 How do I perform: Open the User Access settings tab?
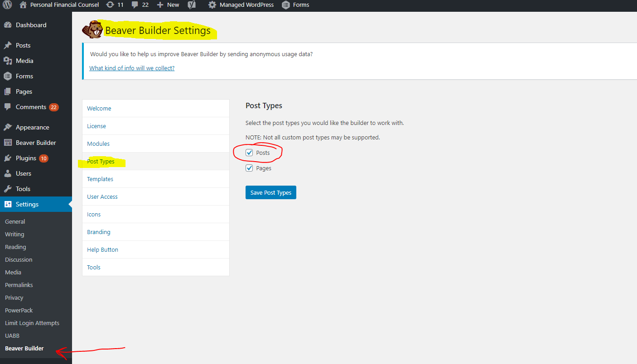point(155,196)
